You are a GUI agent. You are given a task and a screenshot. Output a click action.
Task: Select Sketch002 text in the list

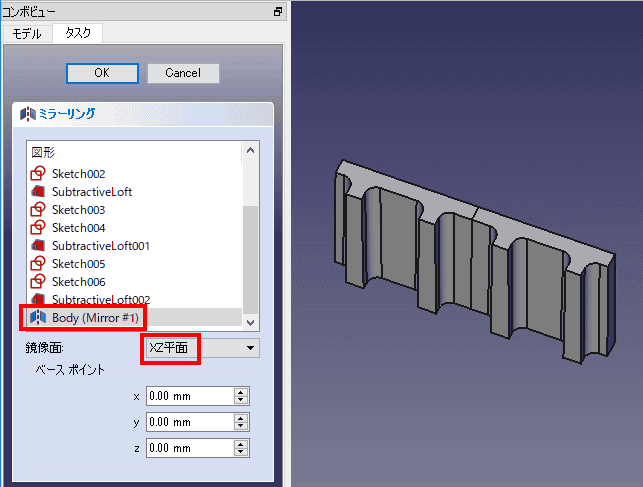(79, 174)
